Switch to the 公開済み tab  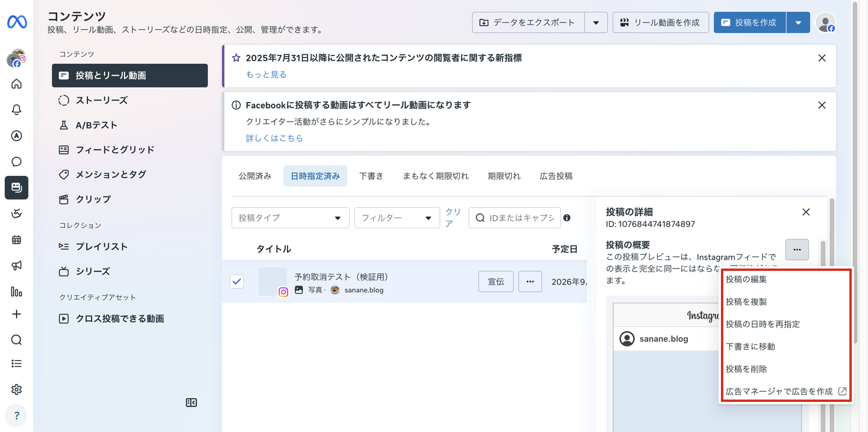(x=255, y=176)
